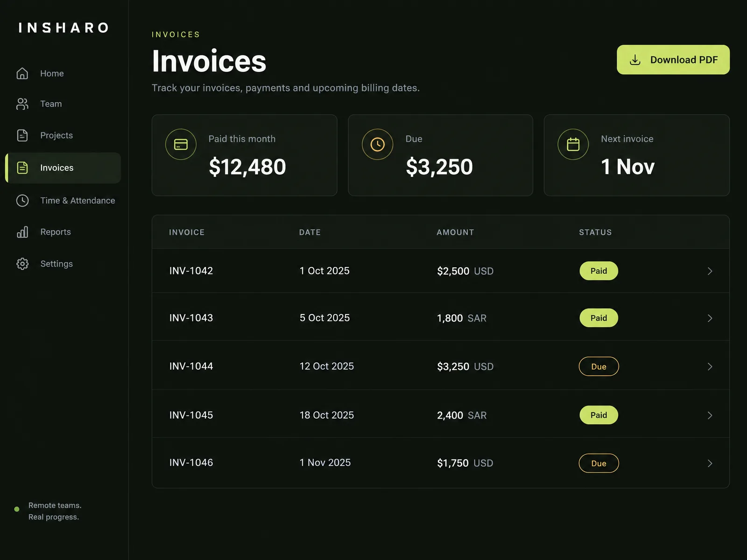Expand INV-1042 row chevron
Image resolution: width=747 pixels, height=560 pixels.
[710, 271]
